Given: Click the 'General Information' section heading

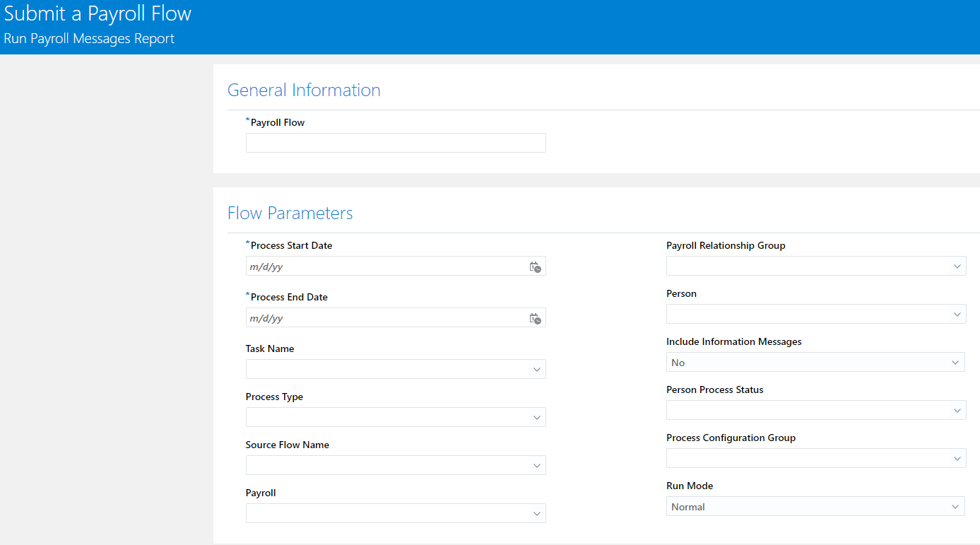Looking at the screenshot, I should 304,90.
